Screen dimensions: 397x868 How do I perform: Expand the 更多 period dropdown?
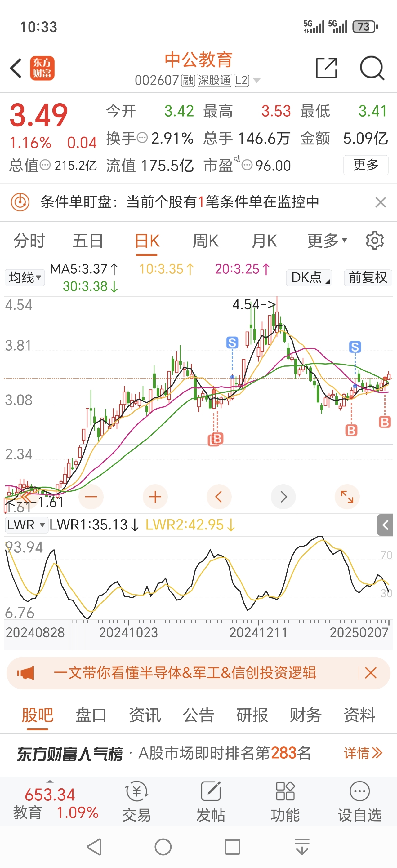coord(327,241)
